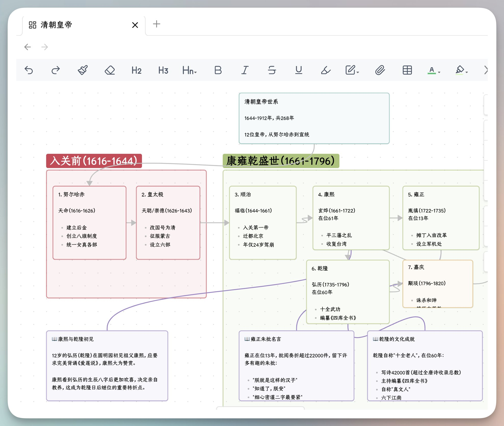The height and width of the screenshot is (426, 504).
Task: Open the heading level Hn dropdown
Action: (x=189, y=70)
